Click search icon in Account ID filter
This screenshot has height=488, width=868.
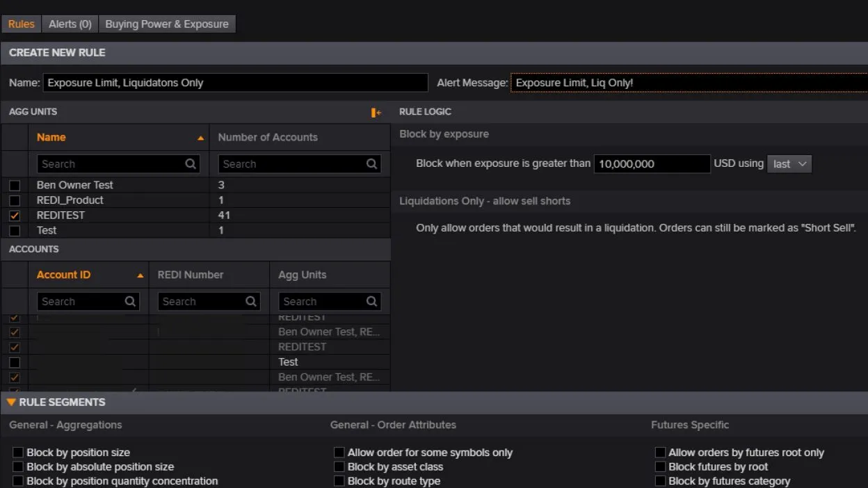(130, 302)
